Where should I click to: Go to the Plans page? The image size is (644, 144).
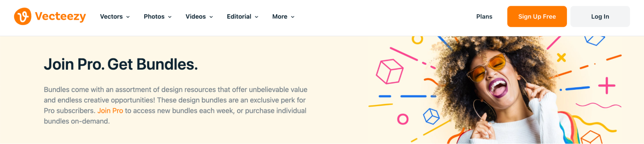click(x=484, y=16)
